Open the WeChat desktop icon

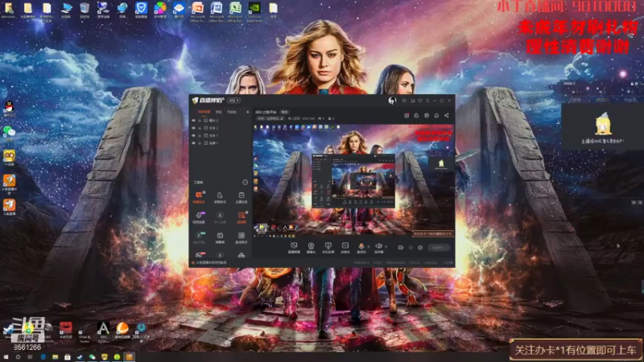click(9, 132)
